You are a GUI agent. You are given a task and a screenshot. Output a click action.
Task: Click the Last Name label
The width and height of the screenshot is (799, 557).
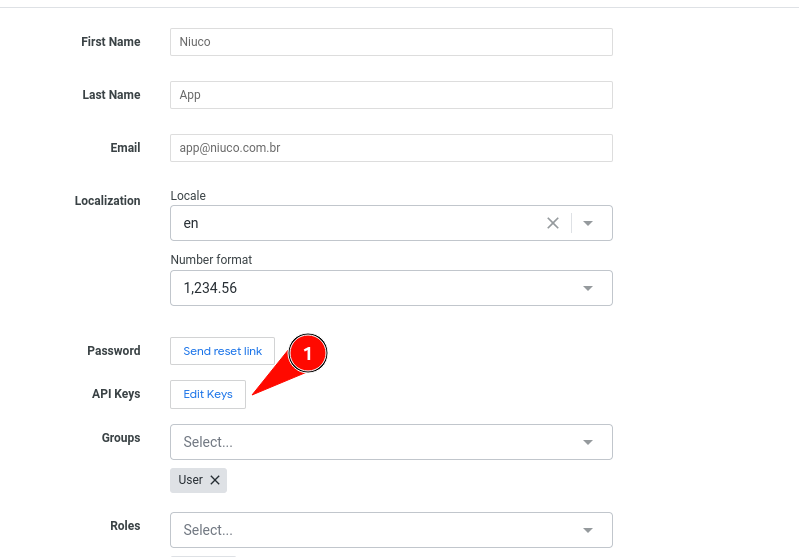point(111,95)
